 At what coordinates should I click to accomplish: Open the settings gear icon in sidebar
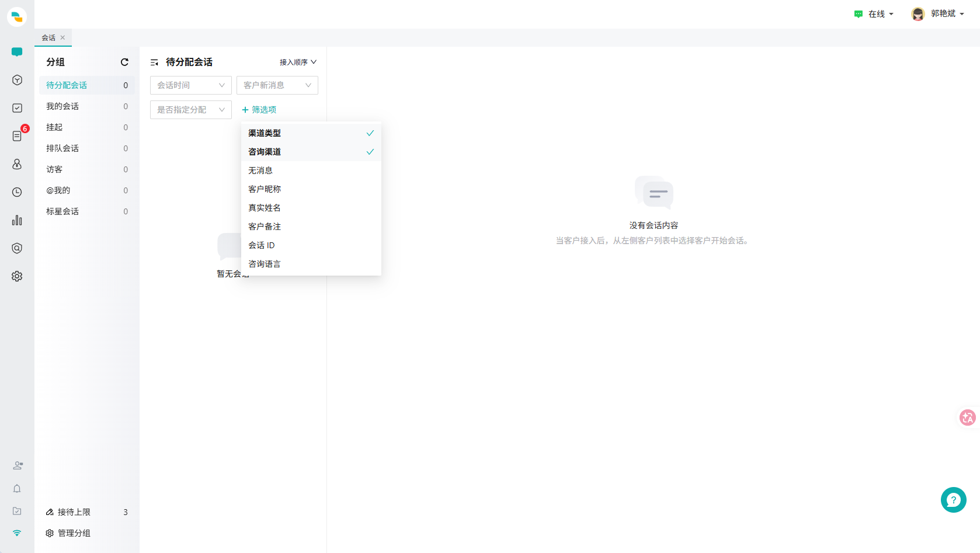tap(17, 276)
